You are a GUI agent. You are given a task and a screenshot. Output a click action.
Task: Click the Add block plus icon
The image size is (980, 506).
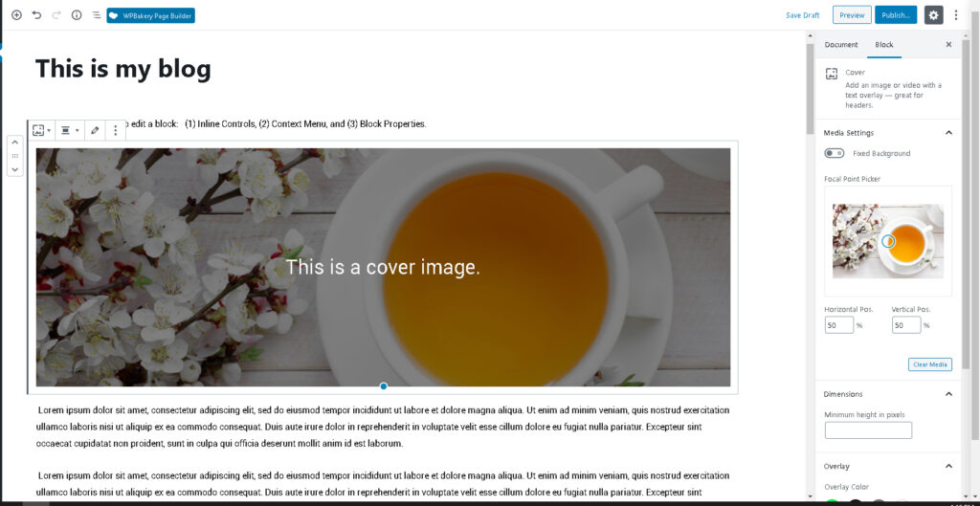16,15
